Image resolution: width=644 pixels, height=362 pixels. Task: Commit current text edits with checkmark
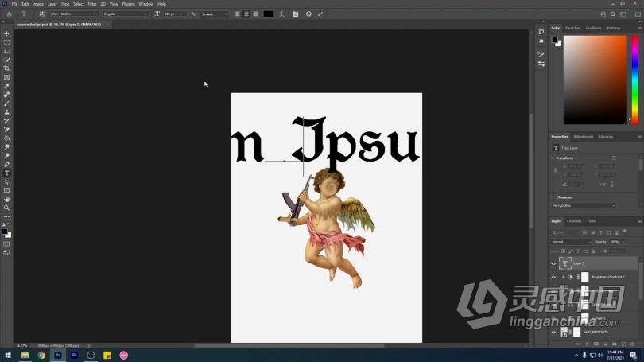pos(320,14)
